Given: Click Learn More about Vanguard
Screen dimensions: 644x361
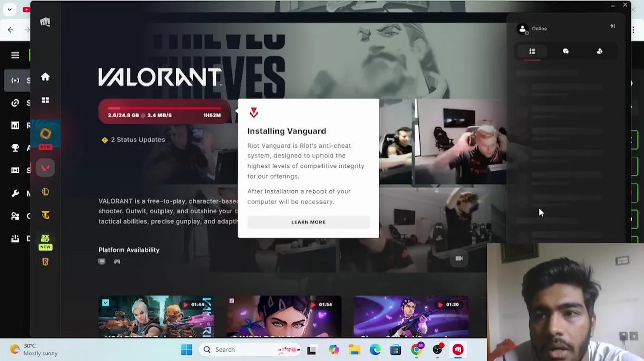Looking at the screenshot, I should pos(308,222).
